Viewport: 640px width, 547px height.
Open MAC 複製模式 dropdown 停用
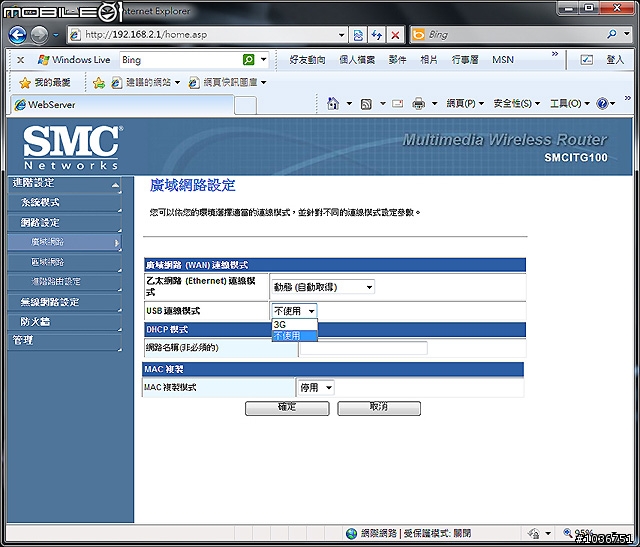click(316, 388)
